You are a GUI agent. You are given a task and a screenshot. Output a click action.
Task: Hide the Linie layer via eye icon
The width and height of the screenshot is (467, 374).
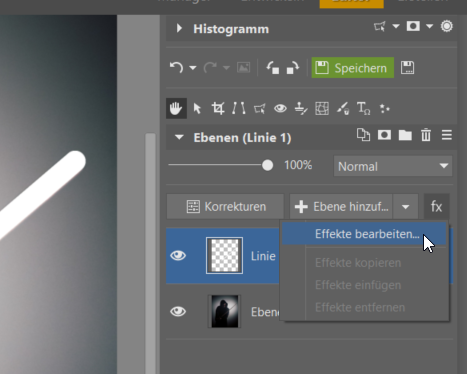[178, 256]
